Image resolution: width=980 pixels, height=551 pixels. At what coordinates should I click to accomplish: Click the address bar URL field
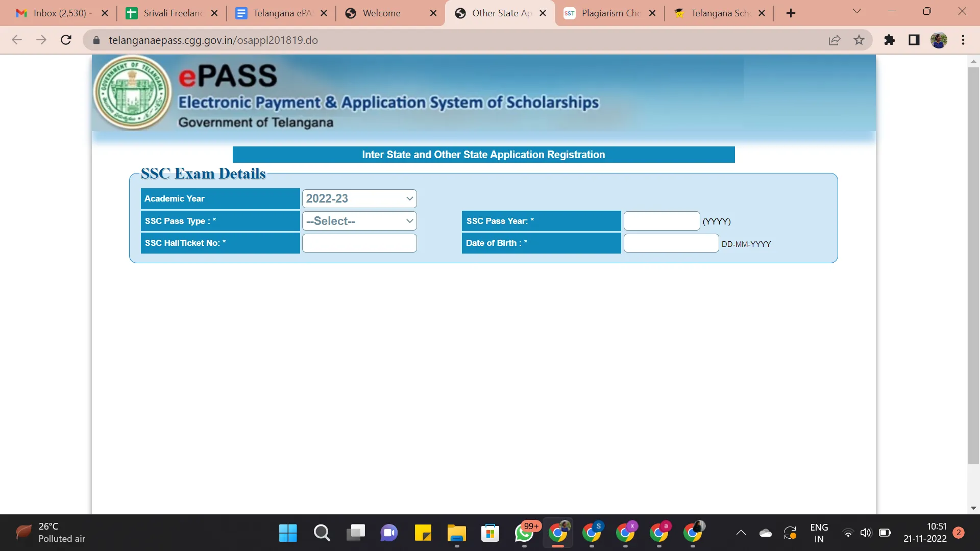(213, 40)
